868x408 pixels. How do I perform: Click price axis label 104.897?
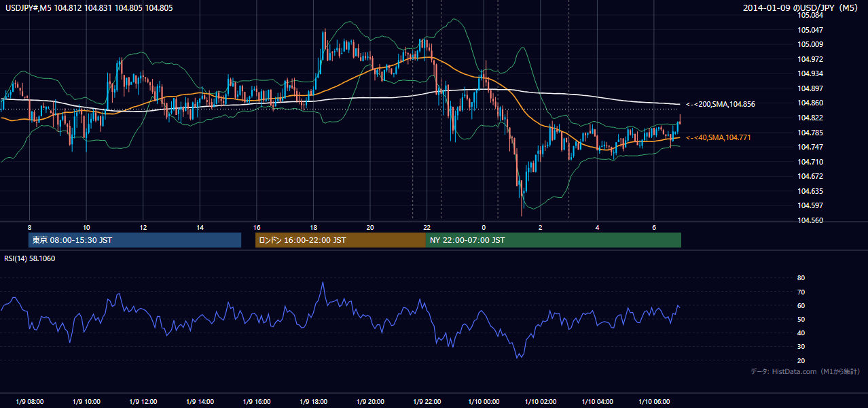810,88
